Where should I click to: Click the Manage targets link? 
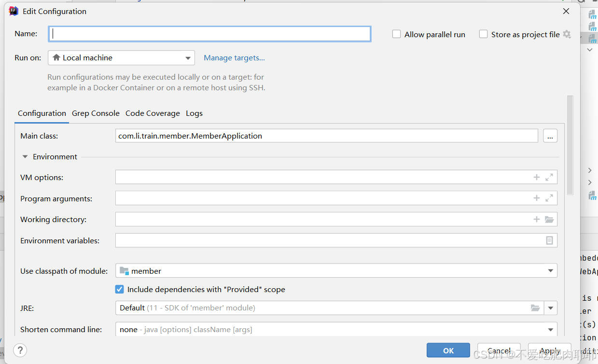point(234,57)
